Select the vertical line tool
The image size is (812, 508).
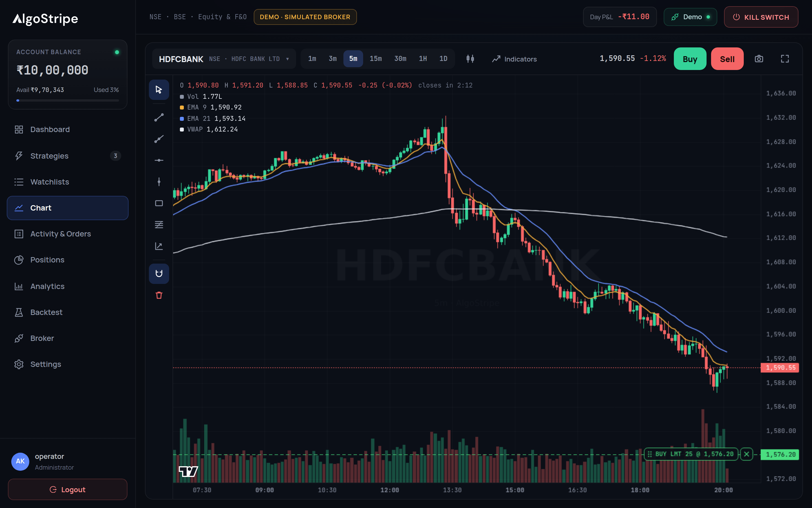tap(159, 182)
